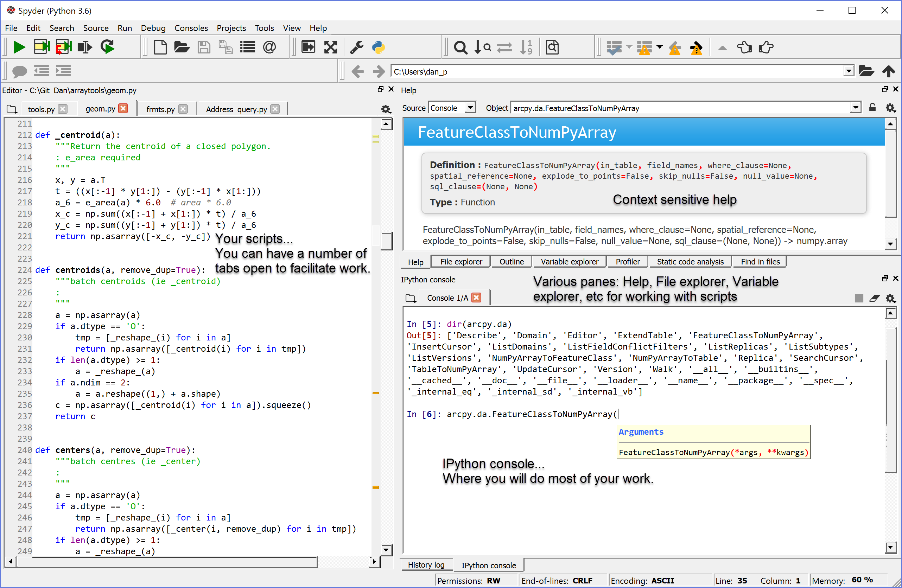The height and width of the screenshot is (588, 902).
Task: Open the Consoles menu
Action: [x=191, y=28]
